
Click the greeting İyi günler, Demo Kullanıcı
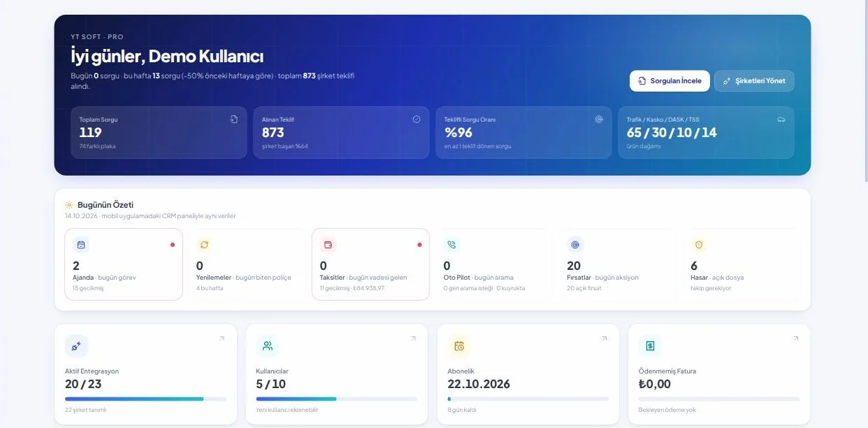click(167, 56)
